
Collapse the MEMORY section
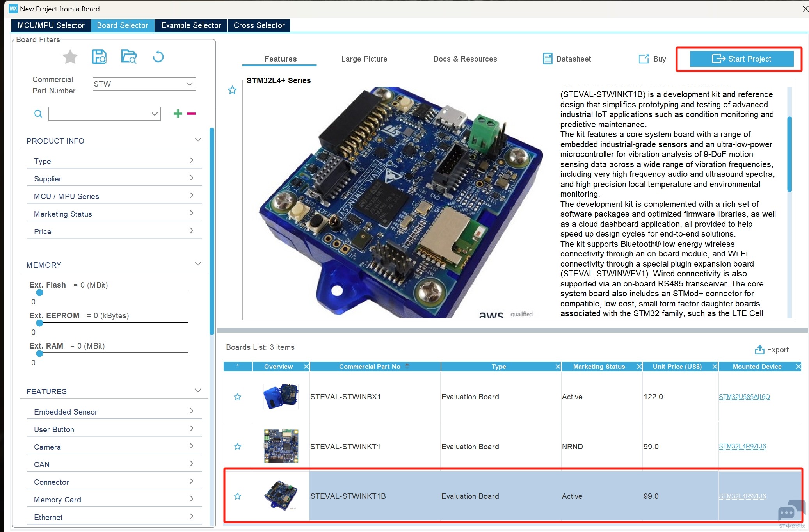(198, 264)
